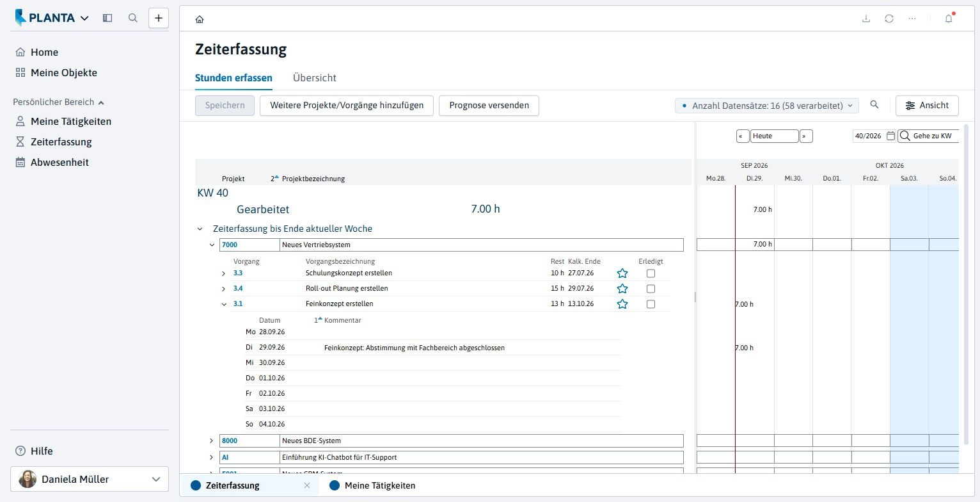Check Erledigt for Roll-out Planung erstellen
980x502 pixels.
(651, 289)
